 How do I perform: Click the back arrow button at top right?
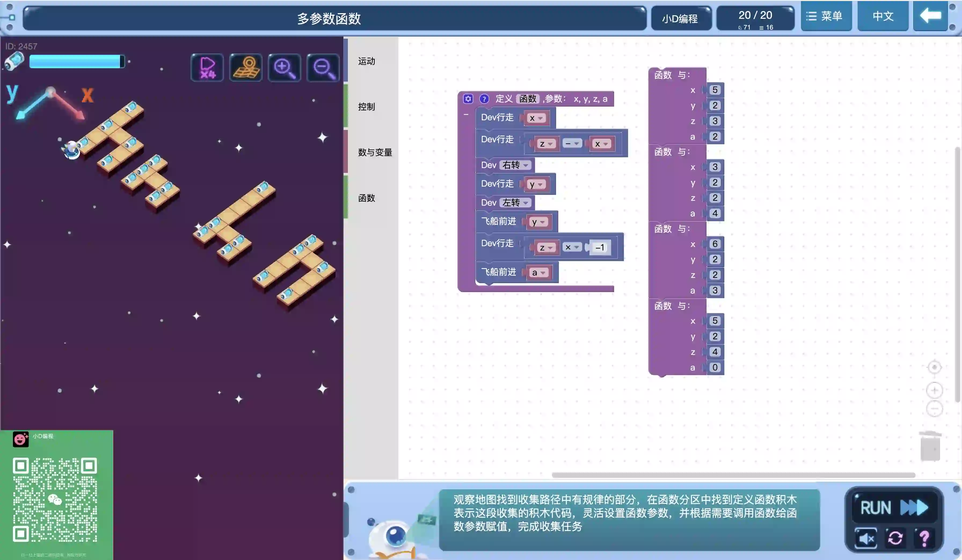930,16
